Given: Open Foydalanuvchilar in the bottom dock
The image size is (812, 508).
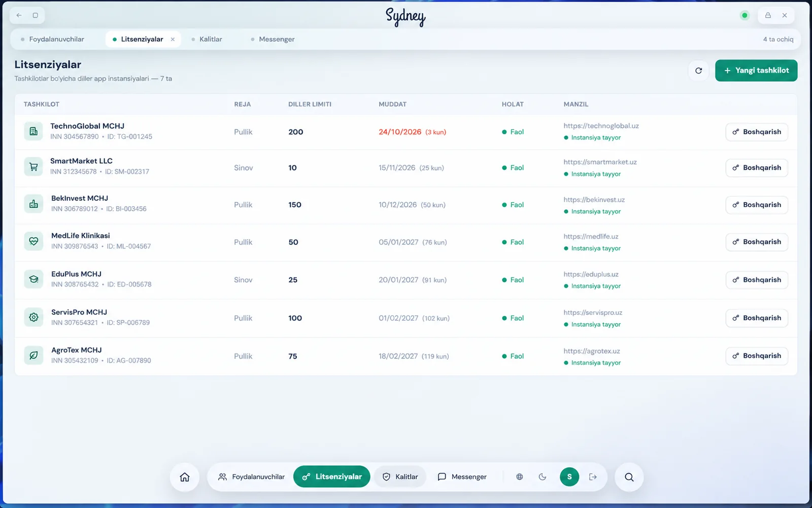Looking at the screenshot, I should click(x=251, y=477).
